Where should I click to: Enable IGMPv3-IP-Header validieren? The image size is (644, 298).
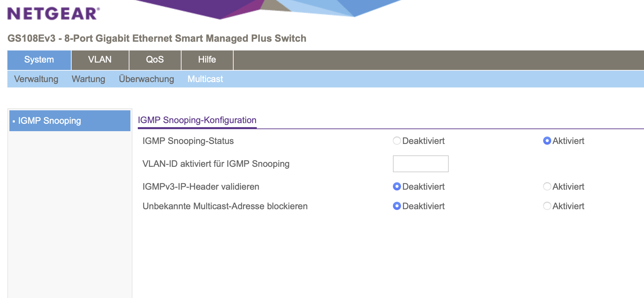click(547, 186)
